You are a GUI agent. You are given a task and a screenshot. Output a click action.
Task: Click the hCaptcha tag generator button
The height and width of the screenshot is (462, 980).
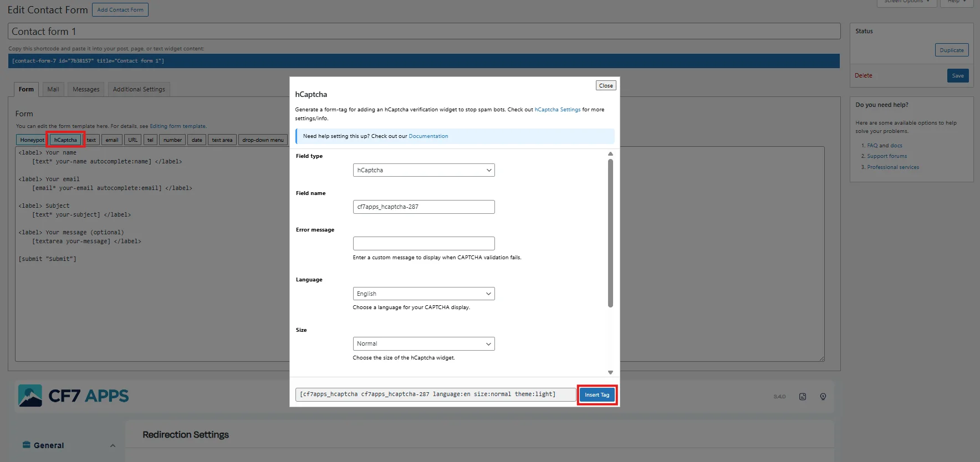[65, 140]
